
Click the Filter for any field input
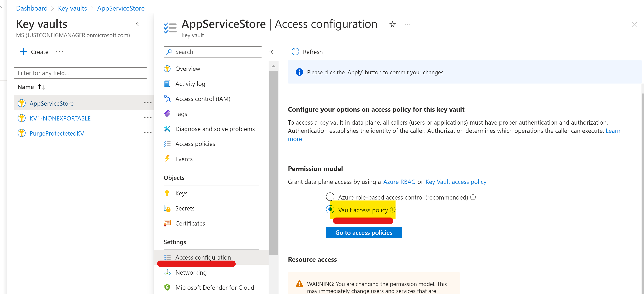pos(80,73)
